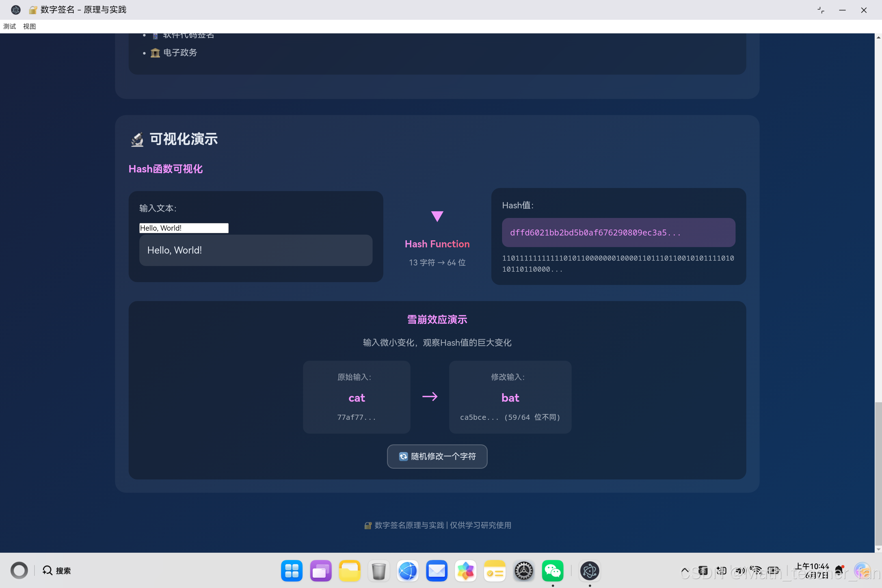Open the green WeChat icon

tap(553, 571)
